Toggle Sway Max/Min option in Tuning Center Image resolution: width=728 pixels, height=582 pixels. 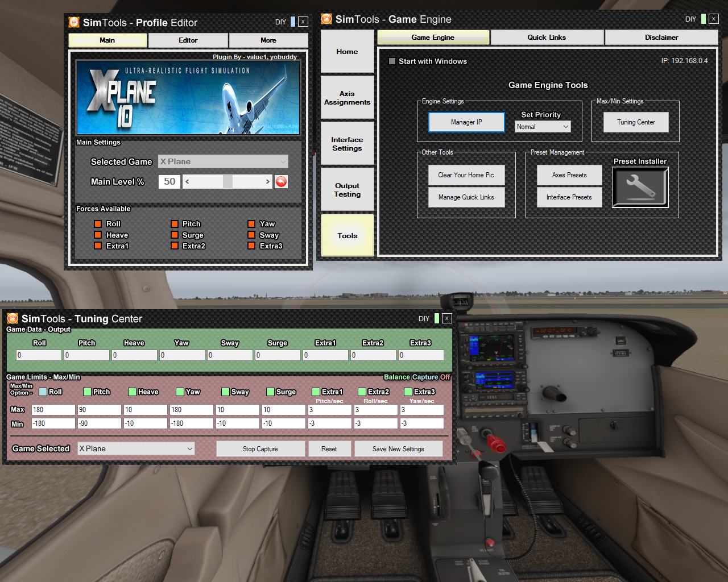(x=225, y=392)
